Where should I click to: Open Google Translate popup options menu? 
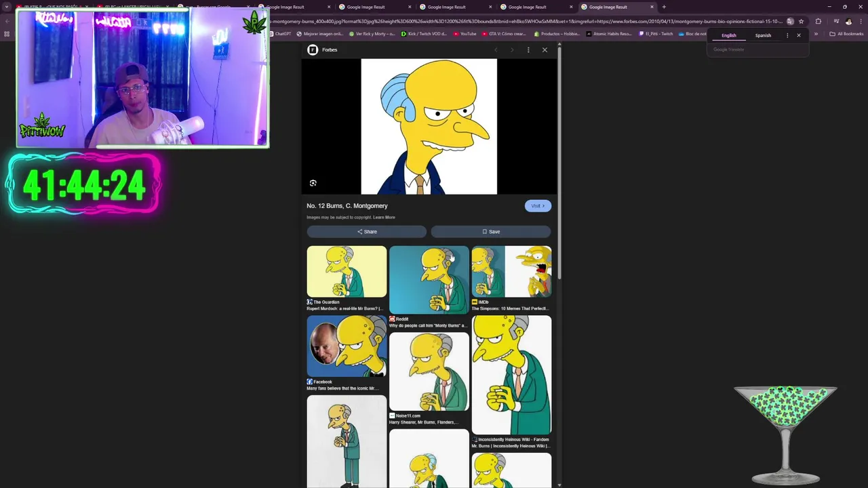pyautogui.click(x=787, y=35)
